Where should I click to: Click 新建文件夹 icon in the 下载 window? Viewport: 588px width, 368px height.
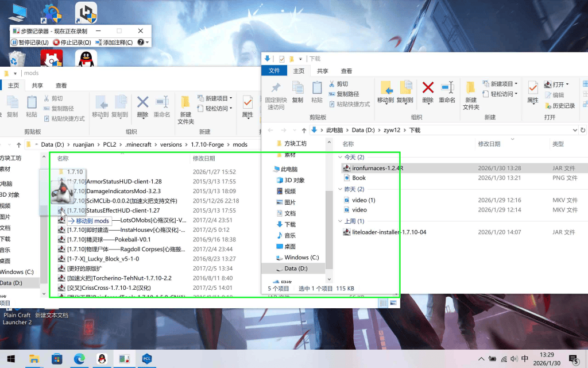coord(471,94)
